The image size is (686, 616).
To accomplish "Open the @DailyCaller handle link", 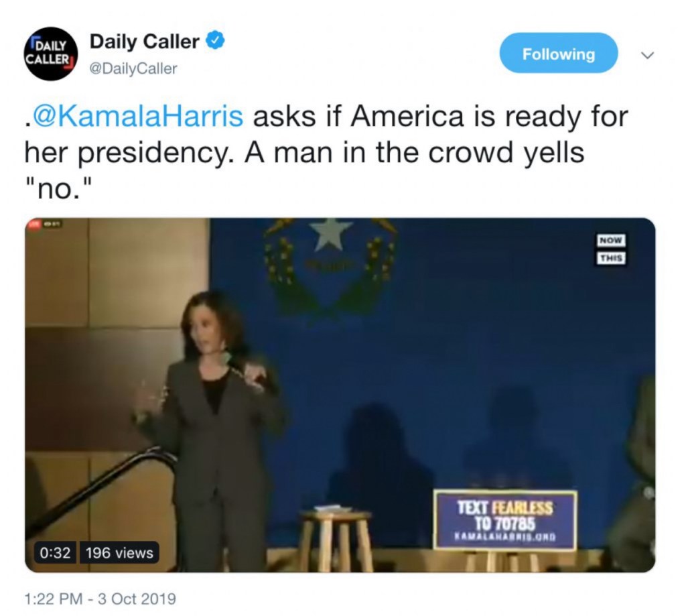I will [x=133, y=68].
